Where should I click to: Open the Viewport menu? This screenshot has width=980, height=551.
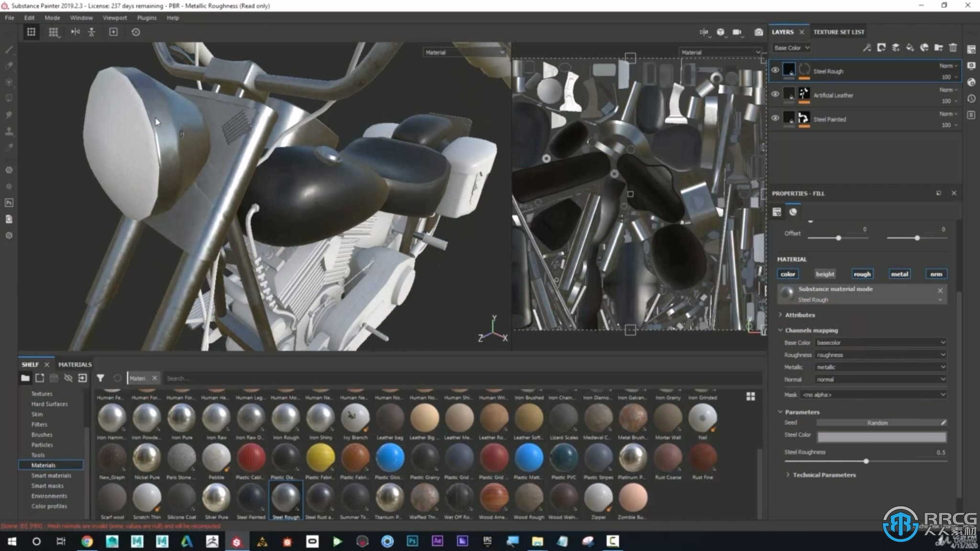[115, 18]
